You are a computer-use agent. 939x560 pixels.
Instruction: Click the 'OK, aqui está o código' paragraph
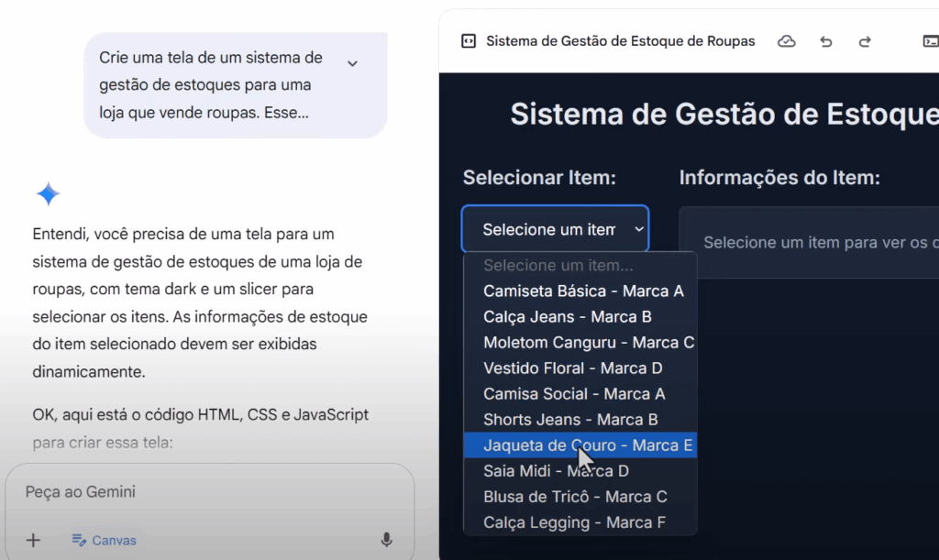pyautogui.click(x=200, y=428)
